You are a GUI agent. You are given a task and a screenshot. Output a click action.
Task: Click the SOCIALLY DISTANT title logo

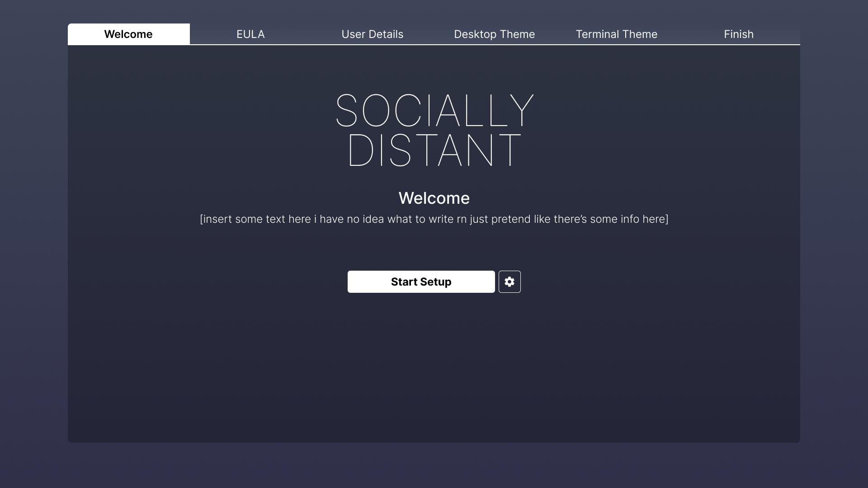tap(434, 130)
